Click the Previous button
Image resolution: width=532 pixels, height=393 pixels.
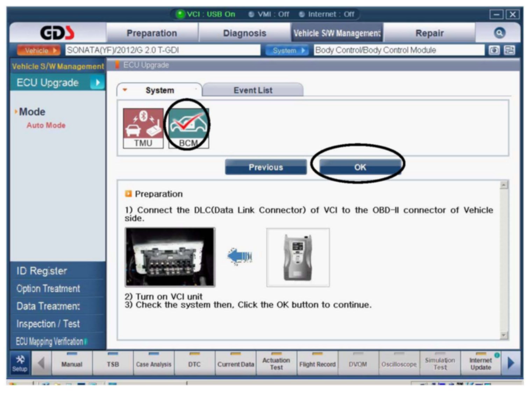tap(265, 167)
